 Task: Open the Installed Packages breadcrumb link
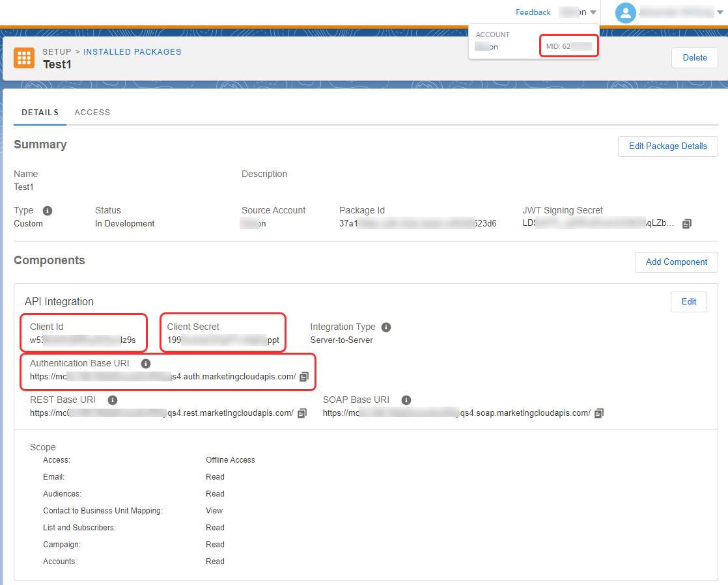point(132,52)
